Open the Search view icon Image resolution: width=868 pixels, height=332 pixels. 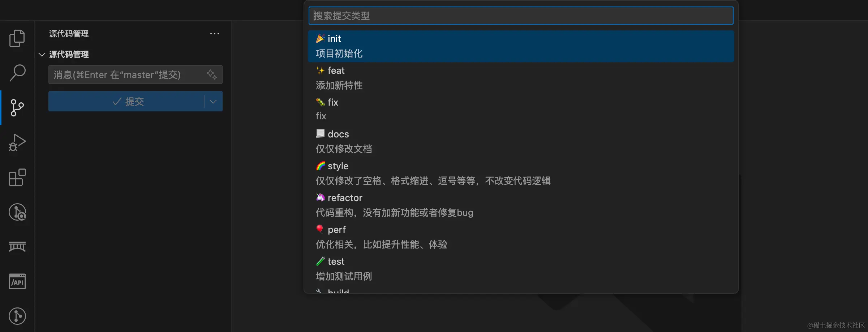click(x=17, y=73)
